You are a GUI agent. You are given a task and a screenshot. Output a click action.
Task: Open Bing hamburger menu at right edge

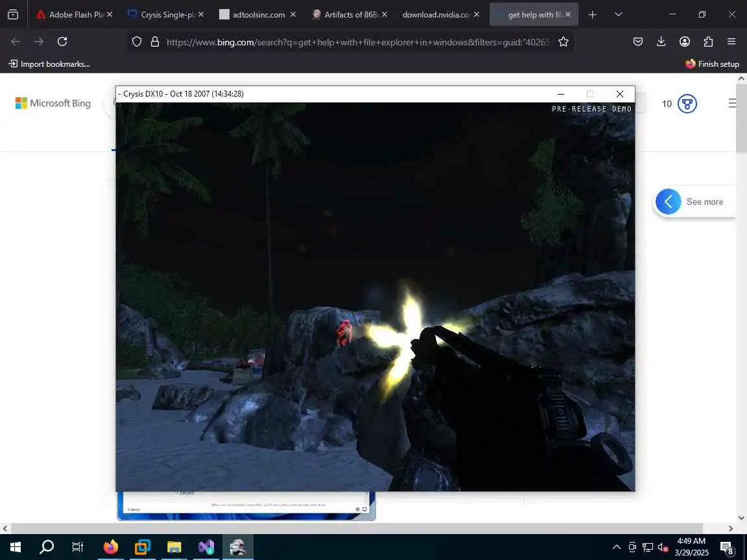(733, 103)
